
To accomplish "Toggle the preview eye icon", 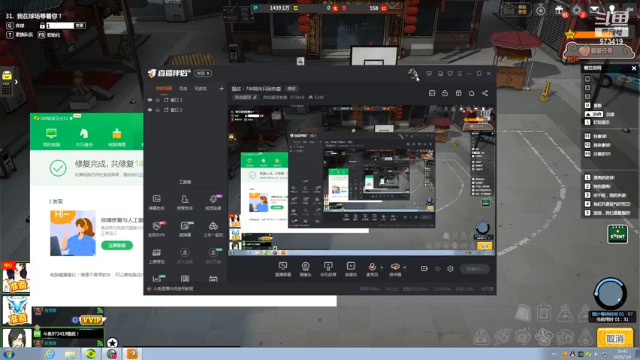I will (x=437, y=269).
